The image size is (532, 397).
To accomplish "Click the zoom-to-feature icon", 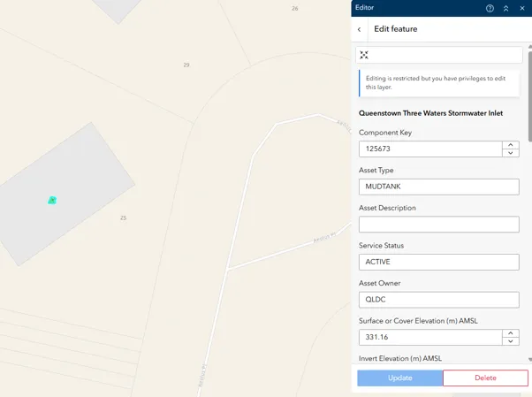I will coord(364,55).
